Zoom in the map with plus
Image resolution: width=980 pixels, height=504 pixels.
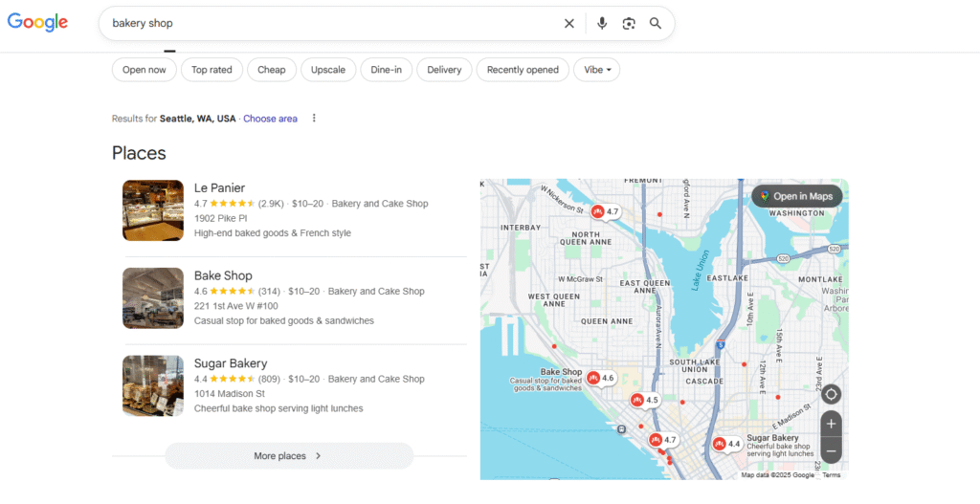831,424
